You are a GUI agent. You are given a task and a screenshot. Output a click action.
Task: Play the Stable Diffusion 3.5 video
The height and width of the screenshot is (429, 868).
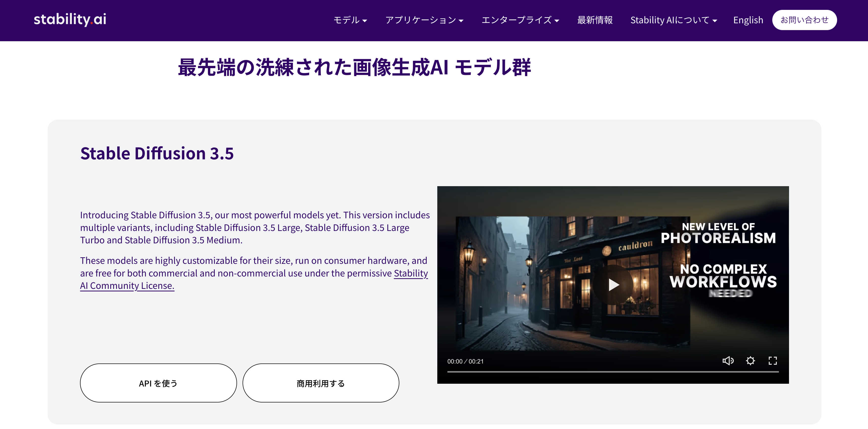pyautogui.click(x=613, y=285)
